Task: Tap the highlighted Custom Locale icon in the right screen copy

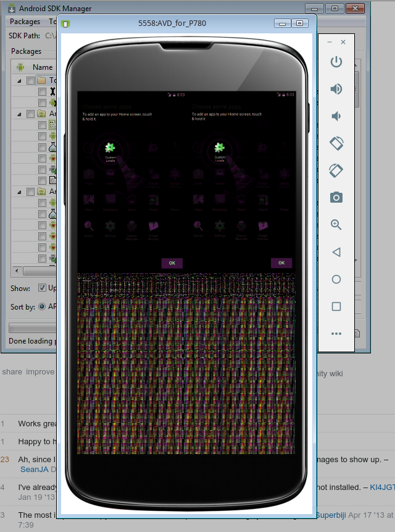Action: coord(220,148)
